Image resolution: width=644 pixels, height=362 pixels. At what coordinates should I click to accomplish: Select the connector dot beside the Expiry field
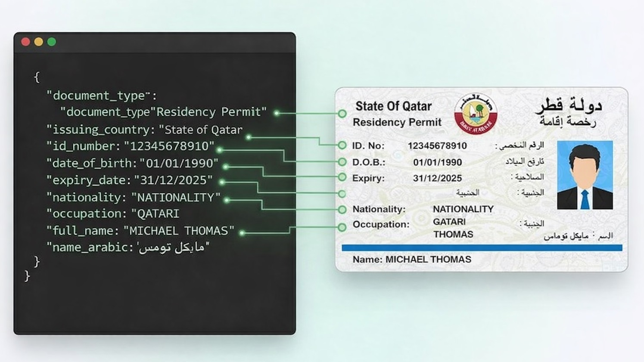tap(341, 177)
